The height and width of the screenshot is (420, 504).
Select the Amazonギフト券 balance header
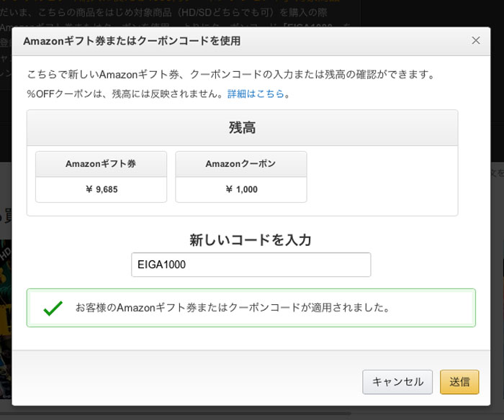(x=101, y=164)
